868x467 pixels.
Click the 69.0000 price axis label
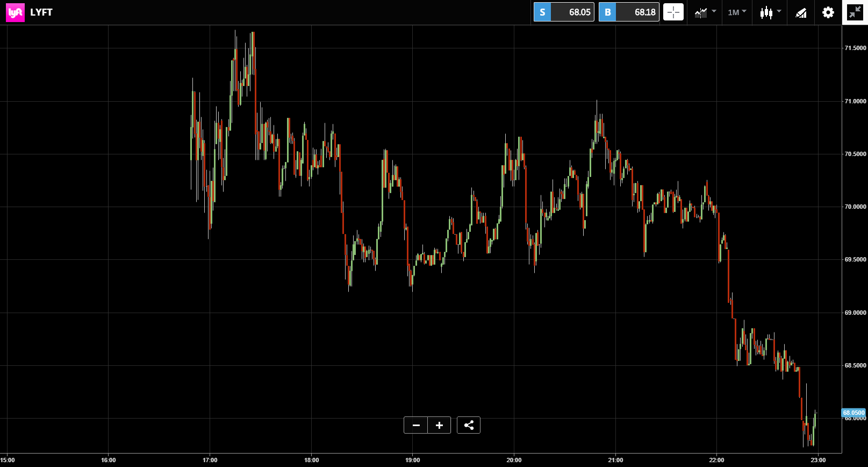[x=855, y=313]
